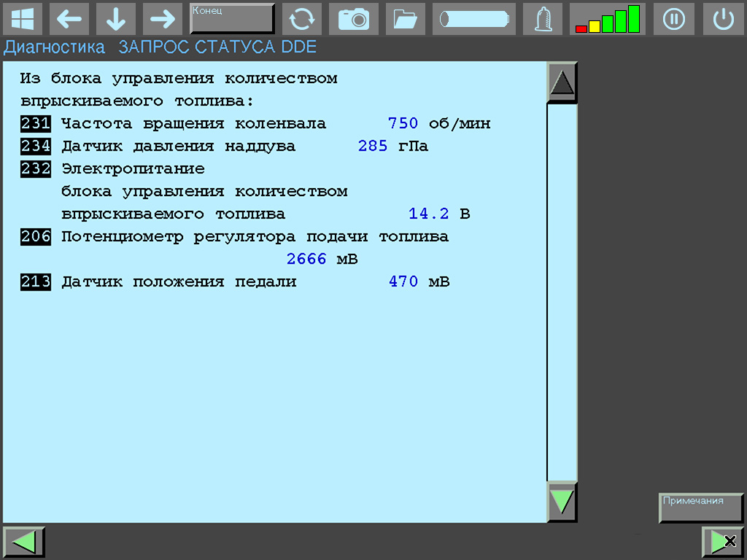This screenshot has height=560, width=747.
Task: Click the horizontal cylinder icon
Action: point(473,19)
